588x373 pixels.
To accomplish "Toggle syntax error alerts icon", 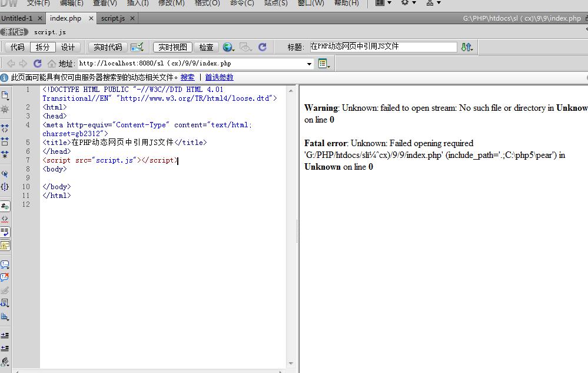I will [5, 245].
